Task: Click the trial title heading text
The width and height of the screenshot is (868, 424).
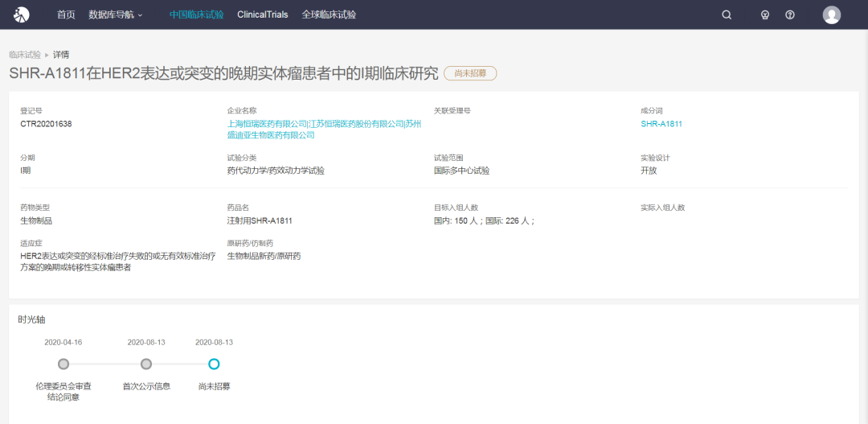Action: (223, 74)
